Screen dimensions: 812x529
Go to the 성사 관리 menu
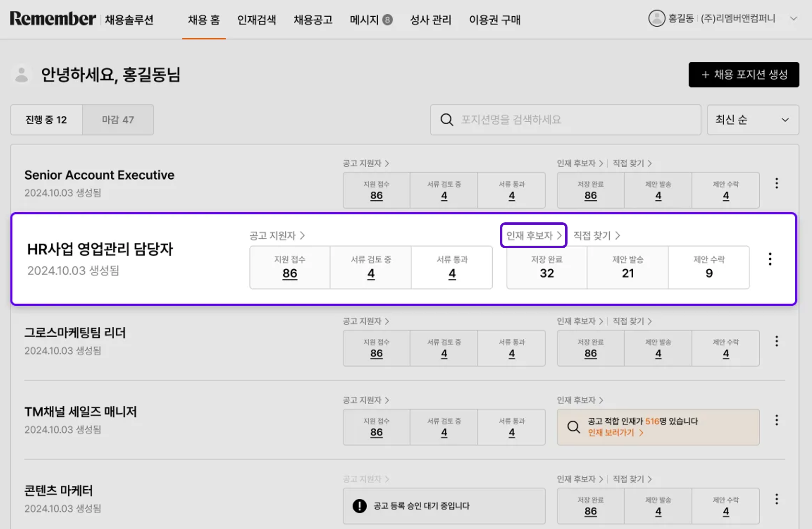(x=430, y=20)
